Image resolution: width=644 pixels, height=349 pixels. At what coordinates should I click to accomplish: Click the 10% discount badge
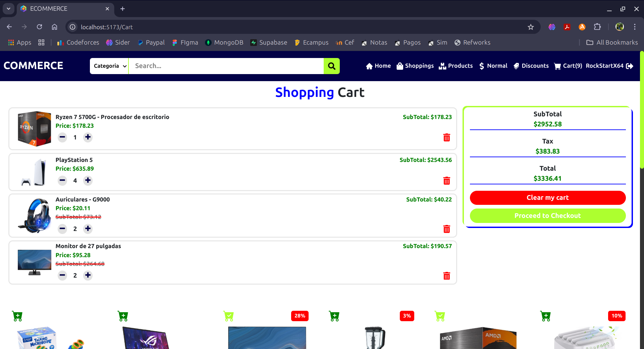click(x=616, y=316)
